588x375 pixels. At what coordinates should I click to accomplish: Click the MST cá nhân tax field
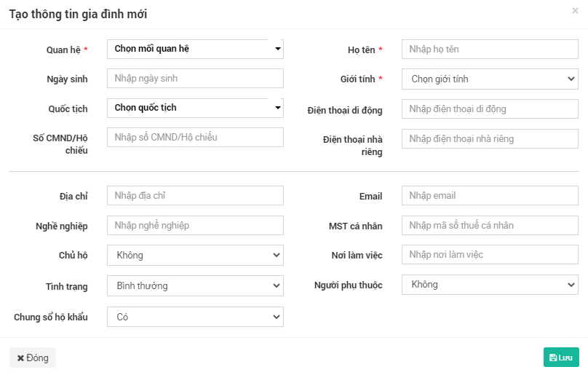[490, 226]
